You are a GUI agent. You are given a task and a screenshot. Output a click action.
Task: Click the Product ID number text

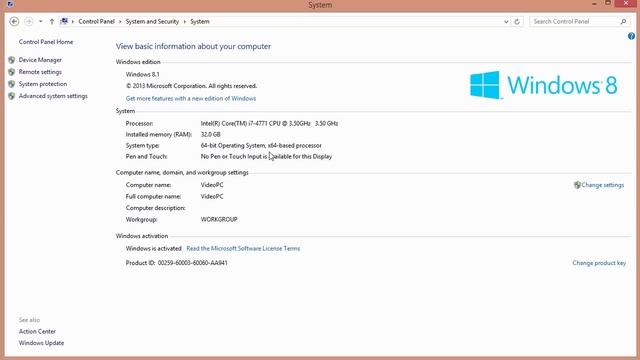193,263
